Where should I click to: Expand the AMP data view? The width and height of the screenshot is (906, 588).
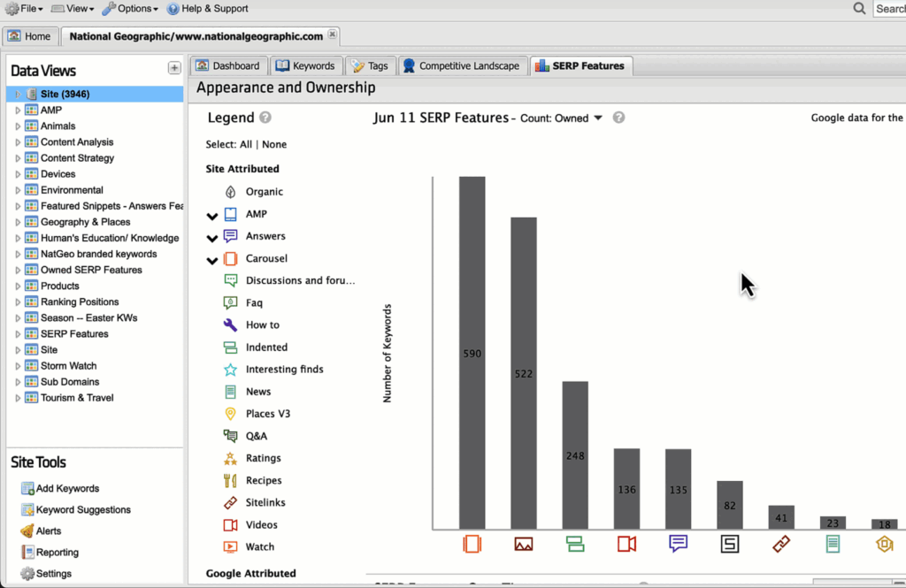(x=18, y=111)
